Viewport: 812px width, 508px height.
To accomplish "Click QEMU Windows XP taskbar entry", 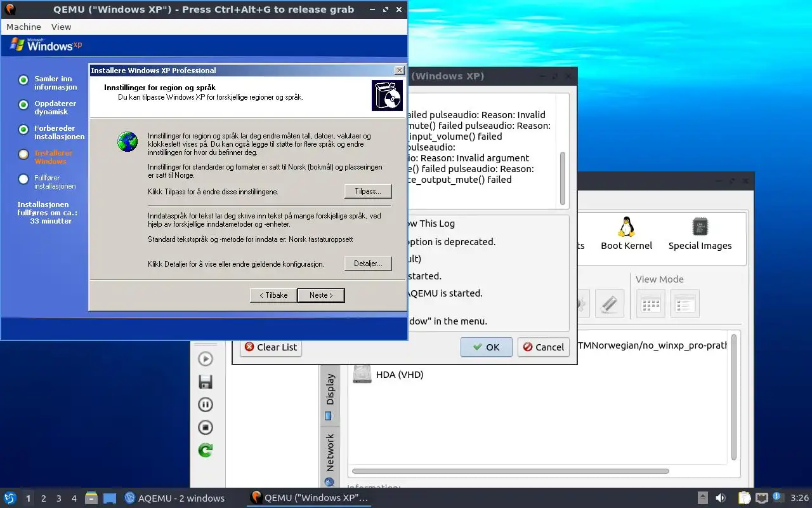I will (309, 498).
